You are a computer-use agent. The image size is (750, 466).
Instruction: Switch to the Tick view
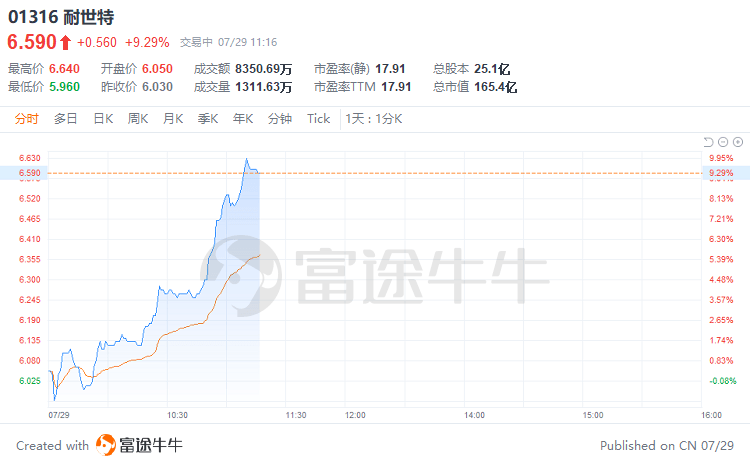pyautogui.click(x=319, y=119)
